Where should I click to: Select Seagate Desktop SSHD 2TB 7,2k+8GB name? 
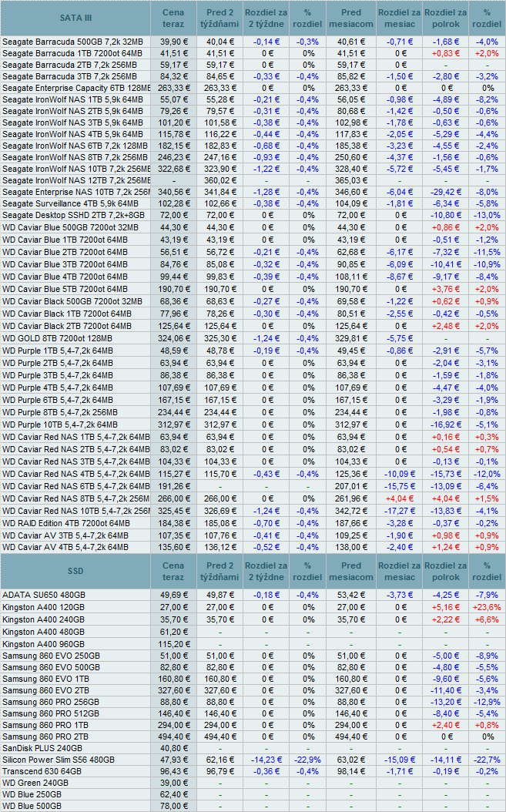tap(73, 215)
